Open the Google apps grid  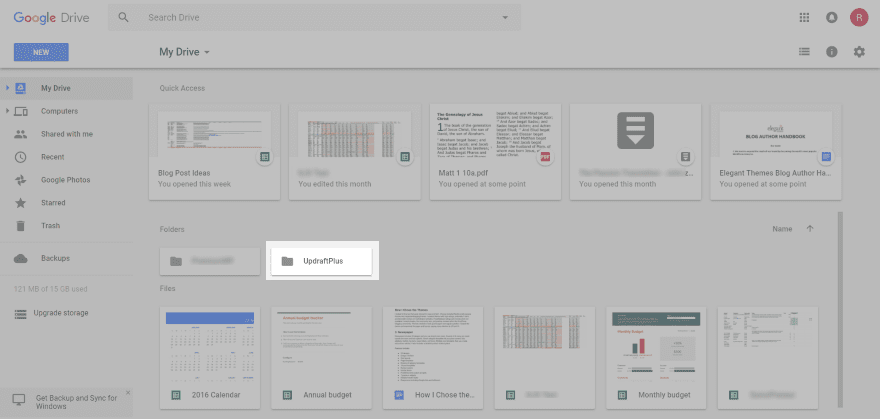(804, 17)
